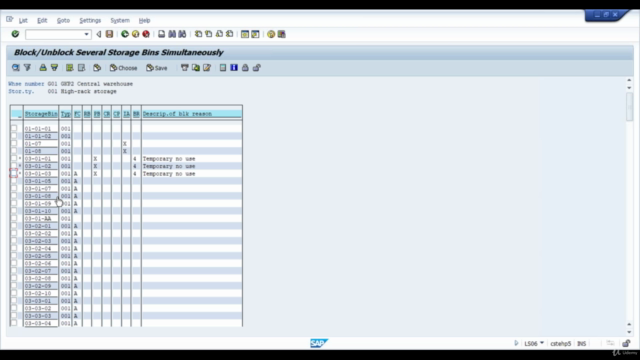This screenshot has width=640, height=360.
Task: Open the command field dropdown arrow
Action: pyautogui.click(x=86, y=34)
